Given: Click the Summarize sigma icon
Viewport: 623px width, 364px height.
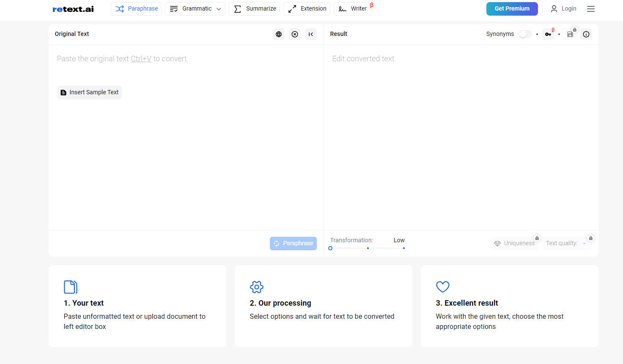Looking at the screenshot, I should coord(238,9).
